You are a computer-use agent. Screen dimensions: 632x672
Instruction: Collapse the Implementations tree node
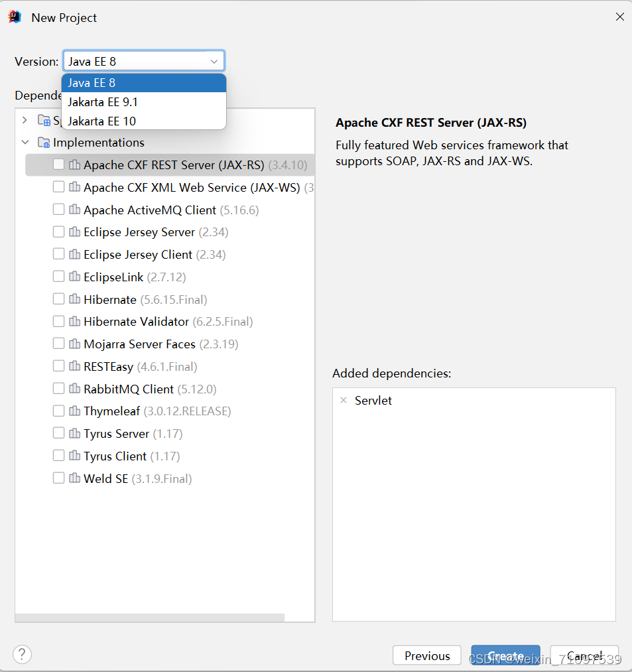(x=25, y=142)
